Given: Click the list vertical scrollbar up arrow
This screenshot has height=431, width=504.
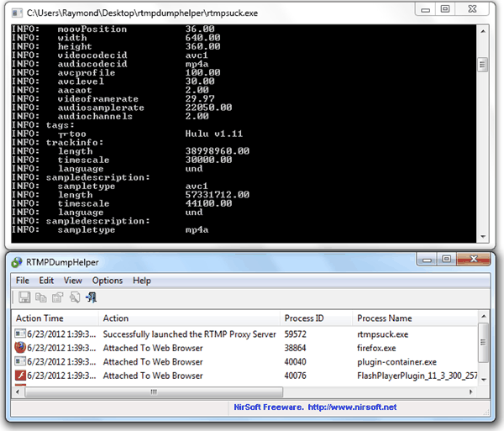Looking at the screenshot, I should [483, 317].
